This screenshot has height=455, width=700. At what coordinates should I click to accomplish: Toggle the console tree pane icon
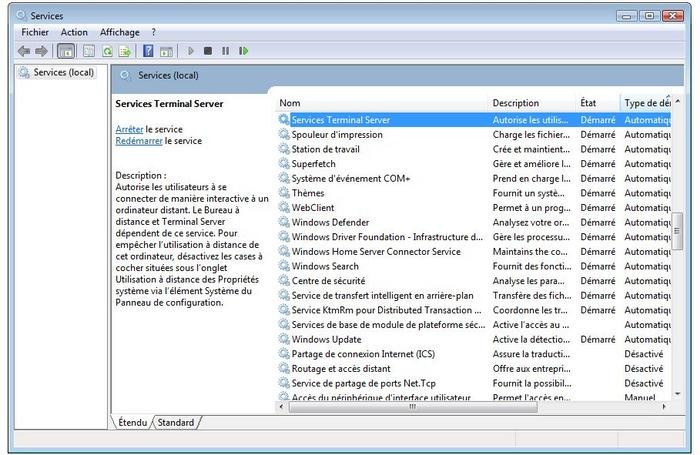coord(66,51)
